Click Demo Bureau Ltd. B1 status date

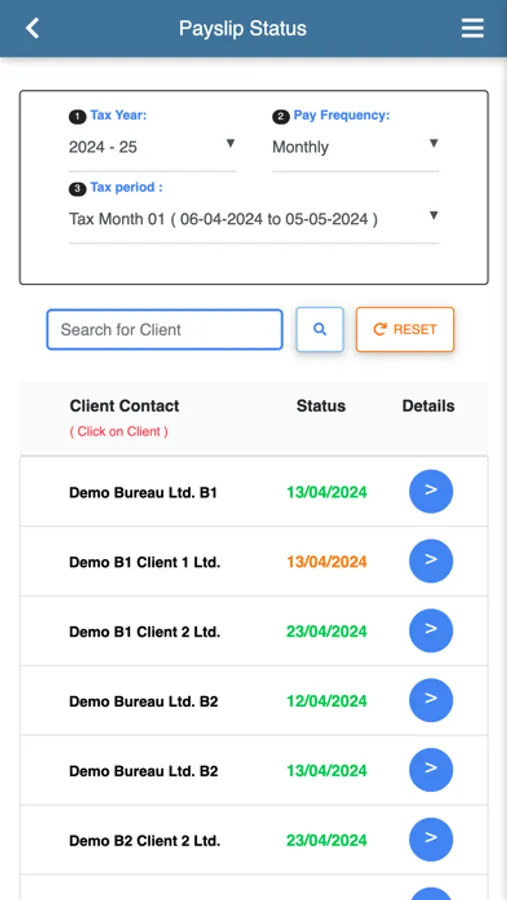pyautogui.click(x=327, y=492)
